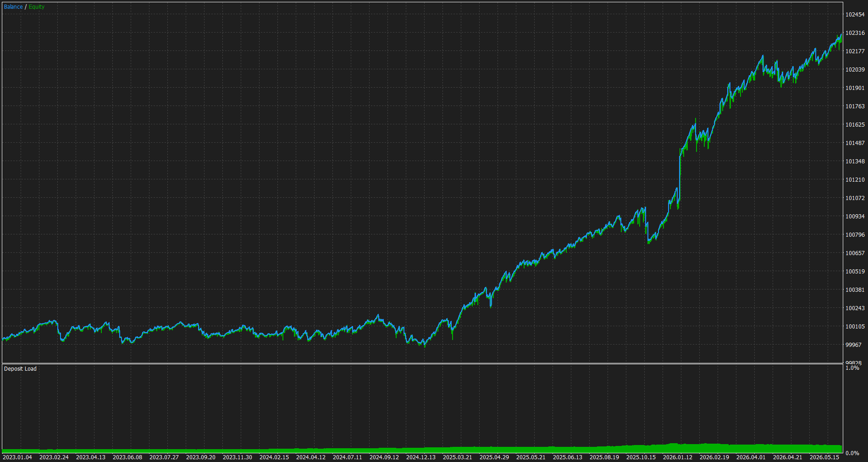The image size is (868, 462).
Task: Click the 1.0% deposit load label
Action: tap(852, 368)
